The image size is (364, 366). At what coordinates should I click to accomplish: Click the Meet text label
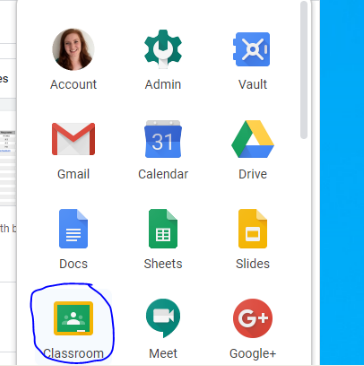click(163, 353)
